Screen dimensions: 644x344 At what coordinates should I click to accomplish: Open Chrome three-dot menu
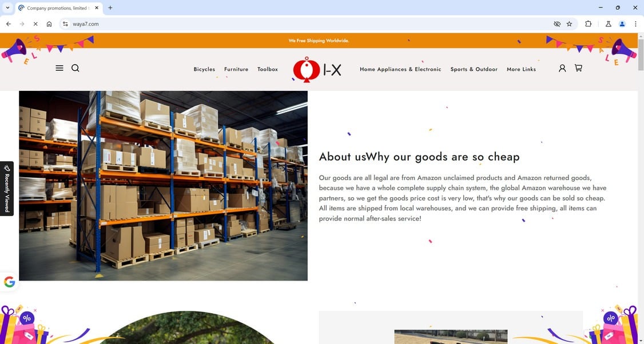(635, 24)
